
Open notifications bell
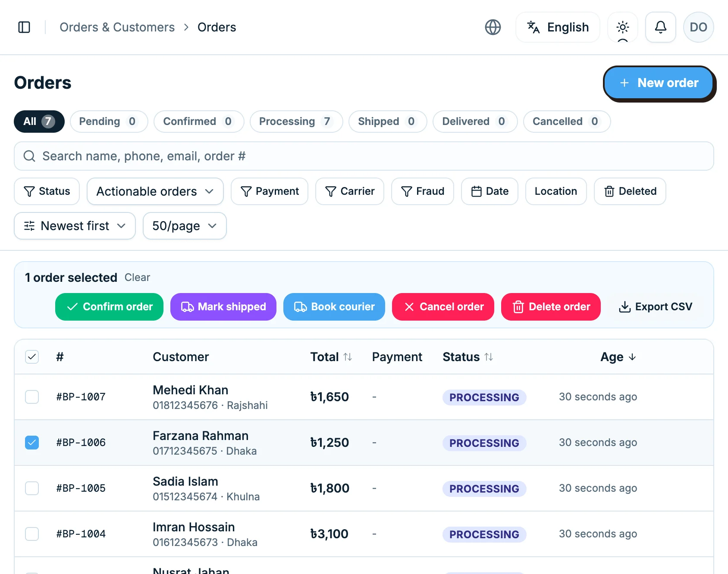coord(661,27)
